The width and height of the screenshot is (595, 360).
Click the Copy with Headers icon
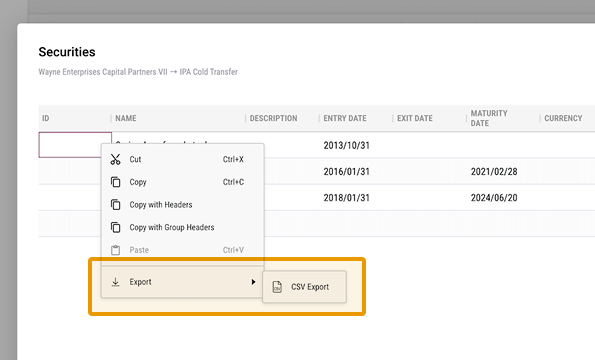(115, 205)
